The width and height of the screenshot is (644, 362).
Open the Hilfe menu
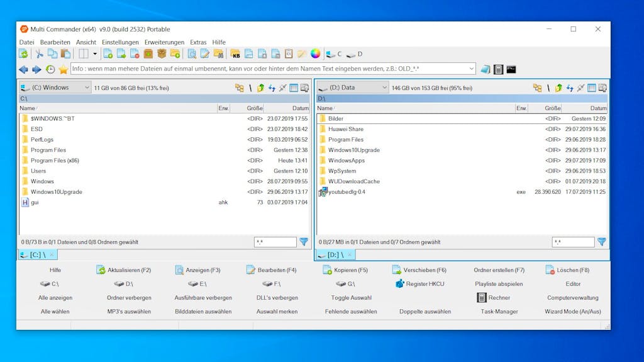pyautogui.click(x=219, y=42)
